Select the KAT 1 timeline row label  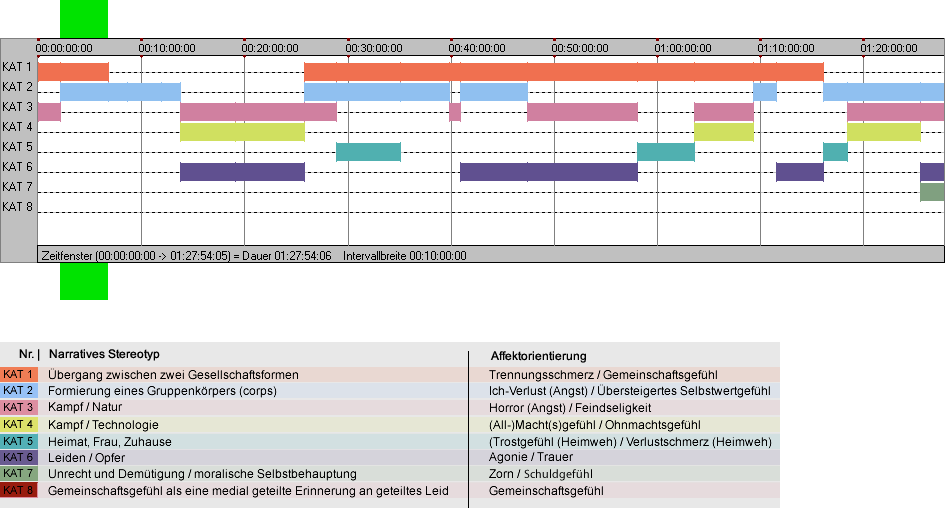[17, 67]
